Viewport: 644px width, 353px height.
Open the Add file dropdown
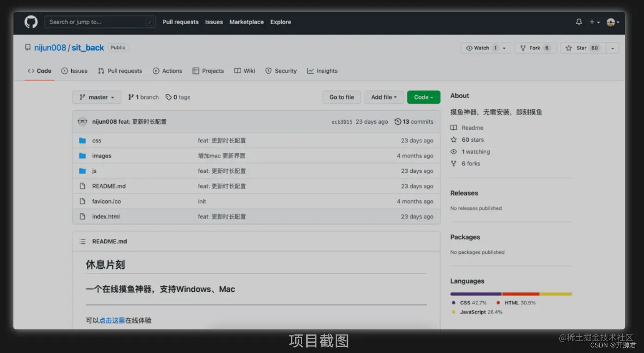[x=384, y=97]
